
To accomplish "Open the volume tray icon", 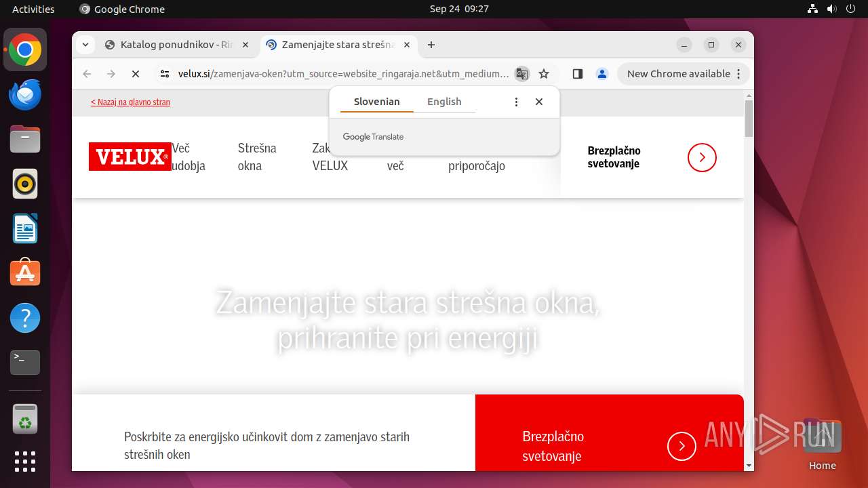I will click(832, 9).
